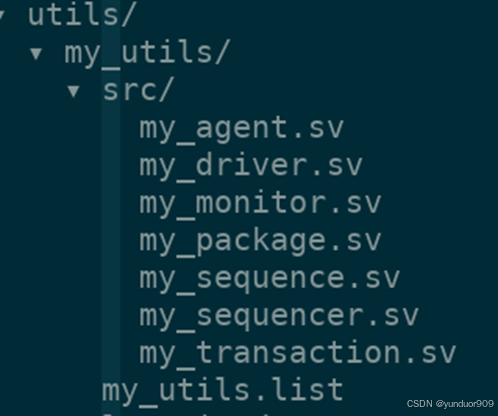Open my_package.sv file
This screenshot has width=498, height=416.
click(x=260, y=241)
